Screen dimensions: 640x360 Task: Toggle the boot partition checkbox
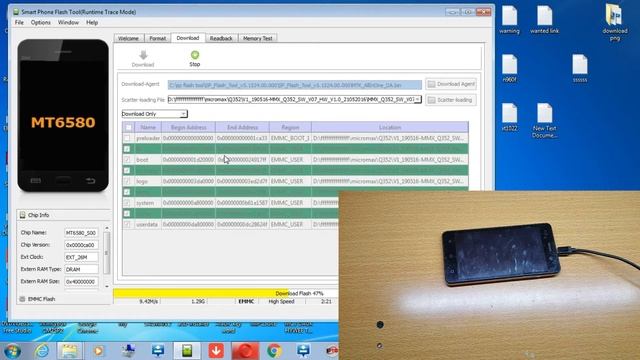[127, 160]
